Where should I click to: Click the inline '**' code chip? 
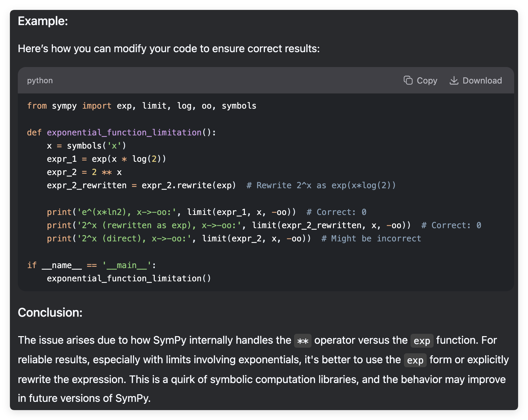click(x=303, y=341)
